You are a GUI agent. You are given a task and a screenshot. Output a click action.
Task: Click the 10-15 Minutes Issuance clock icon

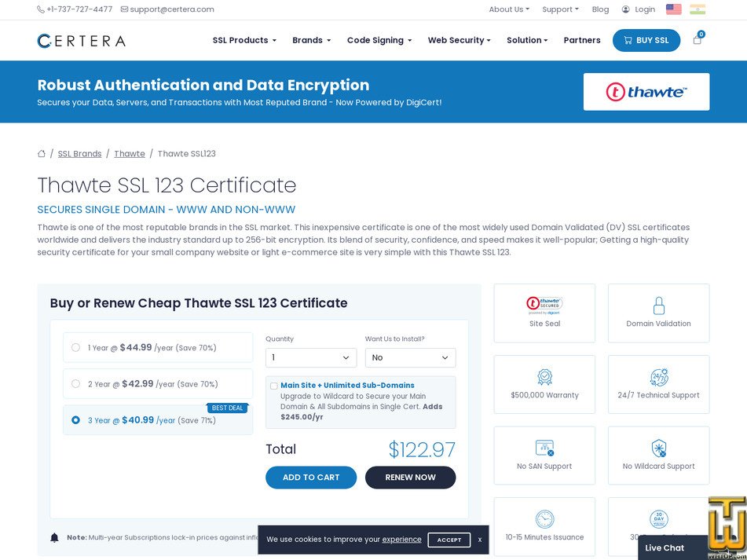coord(544,518)
